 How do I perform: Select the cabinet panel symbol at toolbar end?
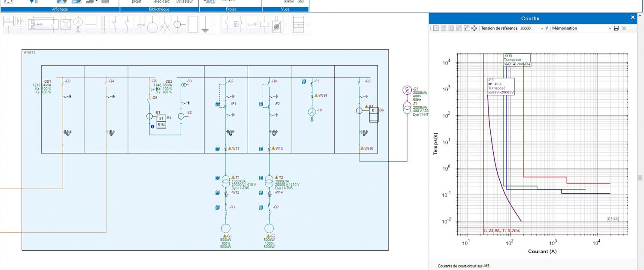click(x=298, y=24)
